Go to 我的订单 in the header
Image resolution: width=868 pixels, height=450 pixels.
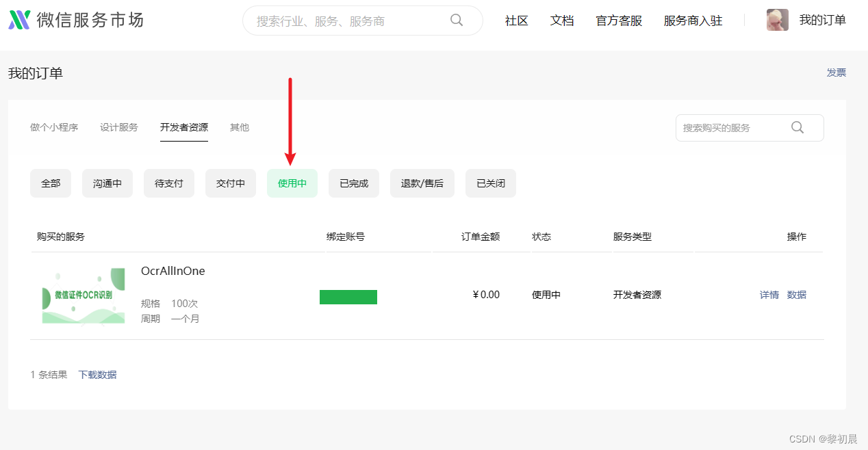[x=823, y=20]
